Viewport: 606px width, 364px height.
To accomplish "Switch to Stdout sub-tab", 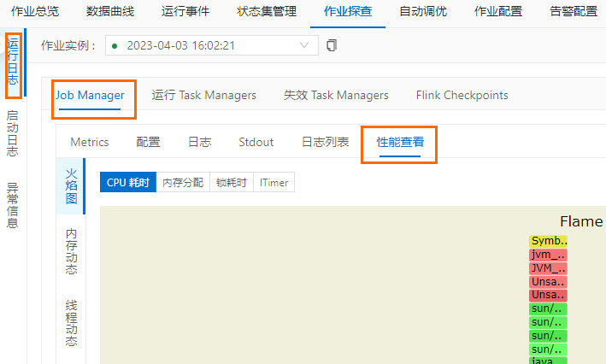I will tap(256, 142).
